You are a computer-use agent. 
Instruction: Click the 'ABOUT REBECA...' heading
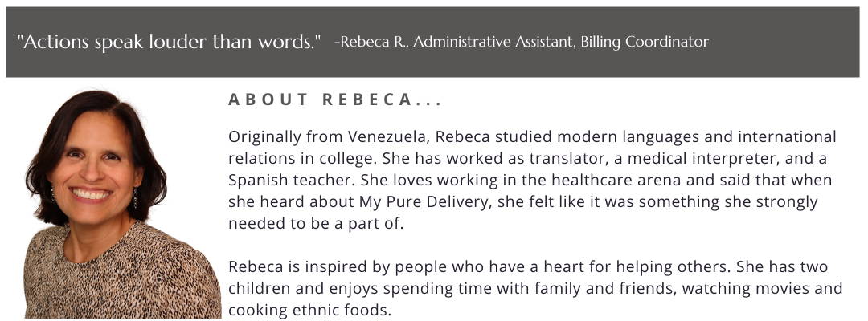point(335,100)
